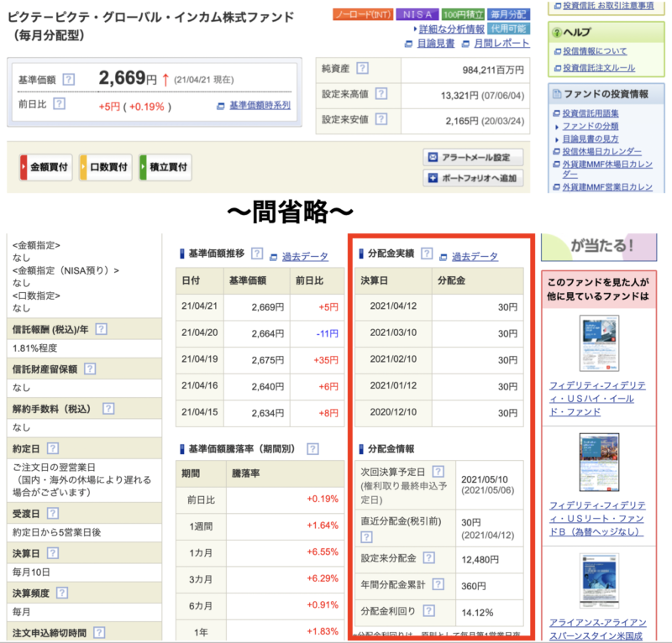
Task: Click help icon beside 設定来分配金
Action: 428,557
